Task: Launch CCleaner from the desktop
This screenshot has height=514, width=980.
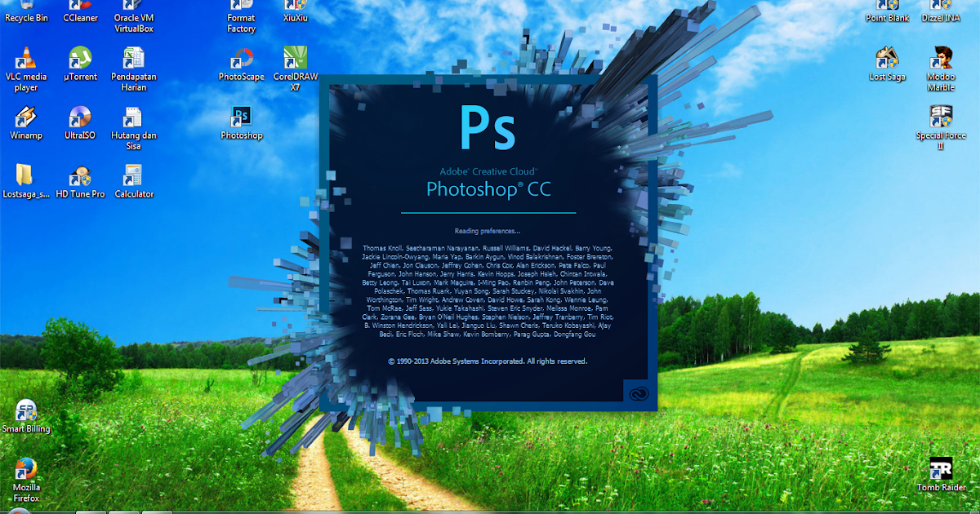Action: click(80, 11)
